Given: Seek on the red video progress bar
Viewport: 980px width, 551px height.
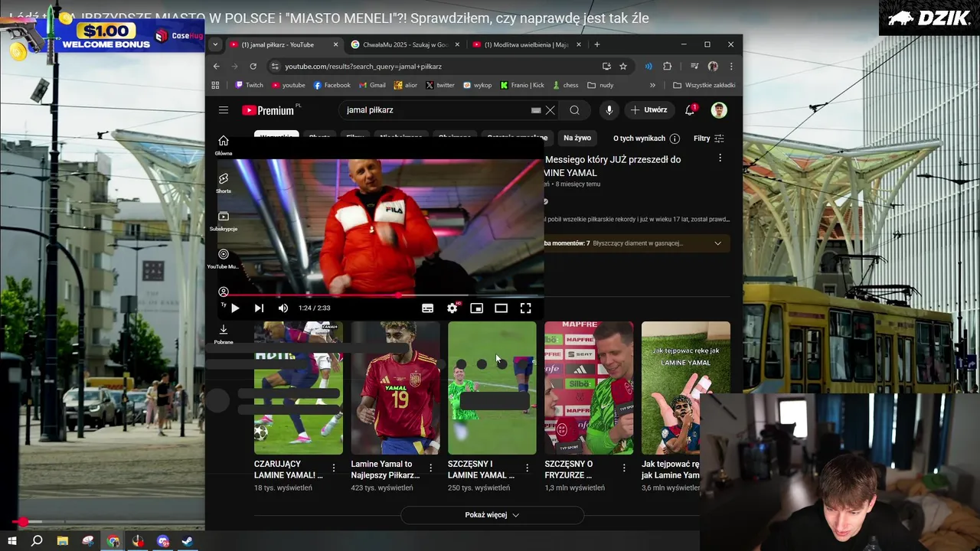Looking at the screenshot, I should click(x=381, y=295).
